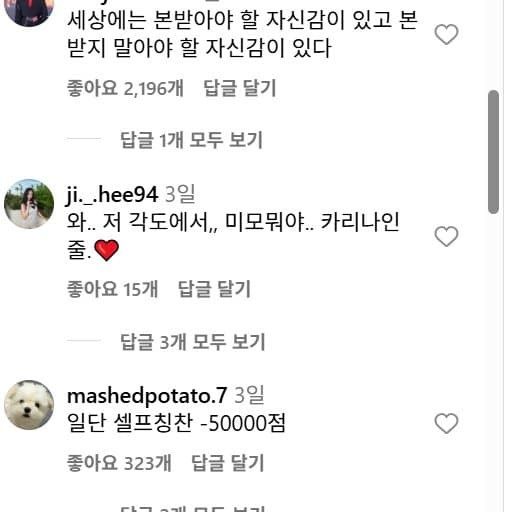Reply to ji._.hee94 via 답글 달기
510x512 pixels.
click(x=214, y=289)
